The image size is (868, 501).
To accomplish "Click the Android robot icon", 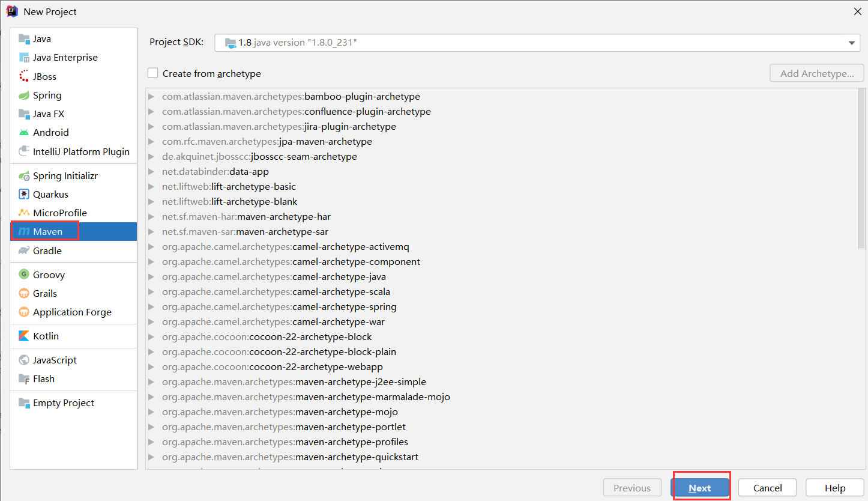I will (24, 132).
